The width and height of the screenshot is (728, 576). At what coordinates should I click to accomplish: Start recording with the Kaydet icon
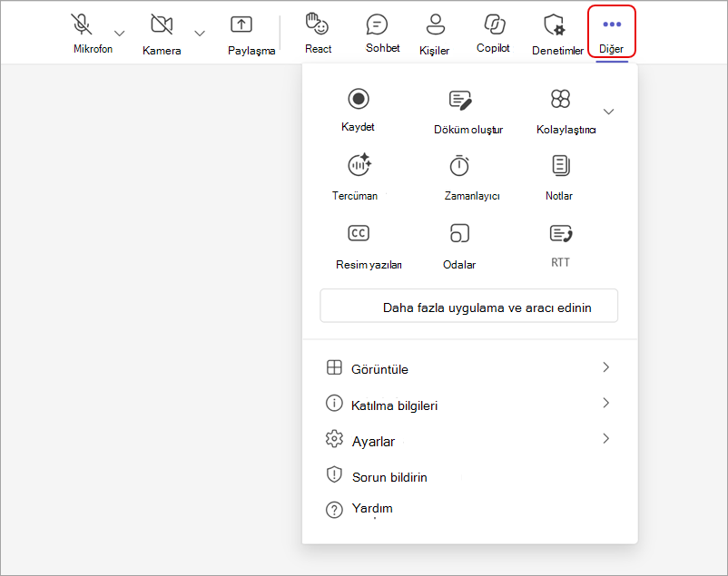point(359,99)
